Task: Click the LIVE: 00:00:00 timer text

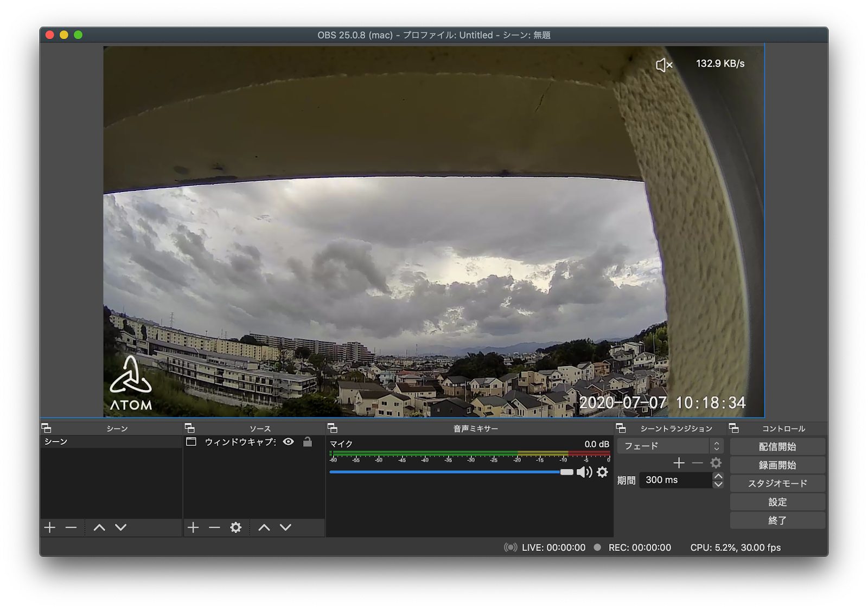Action: (x=553, y=547)
